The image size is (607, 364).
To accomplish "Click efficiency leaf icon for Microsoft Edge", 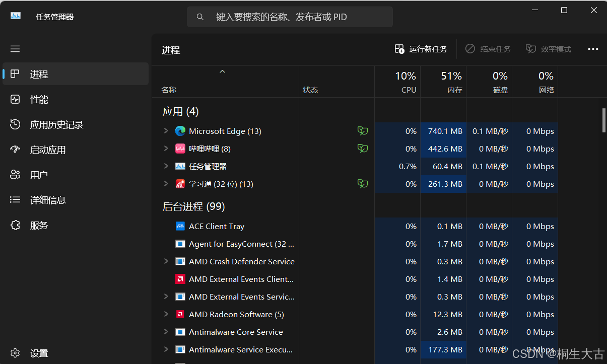I will 362,131.
